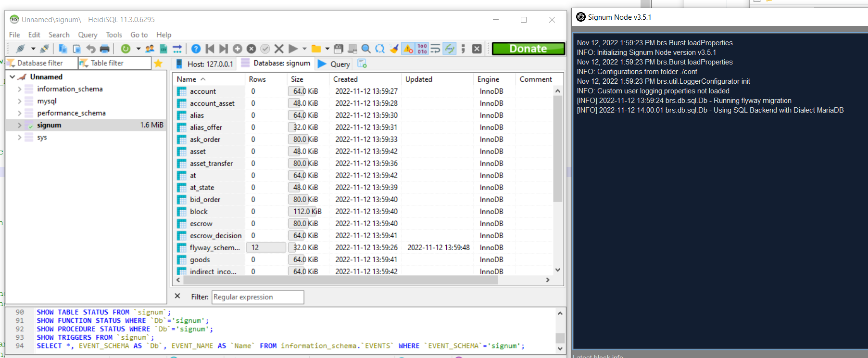Collapse the Unnamed session tree node
The image size is (868, 358).
(x=13, y=77)
